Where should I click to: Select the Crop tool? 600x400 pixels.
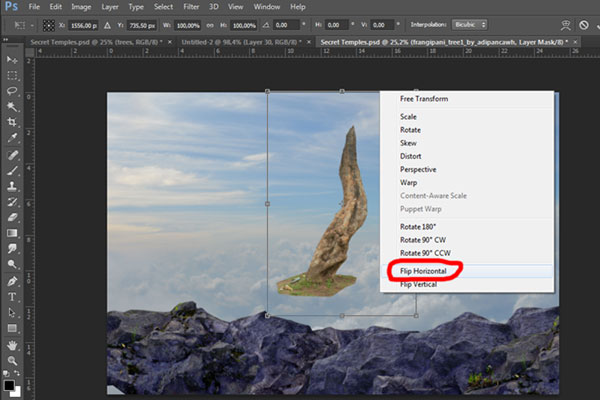coord(13,122)
